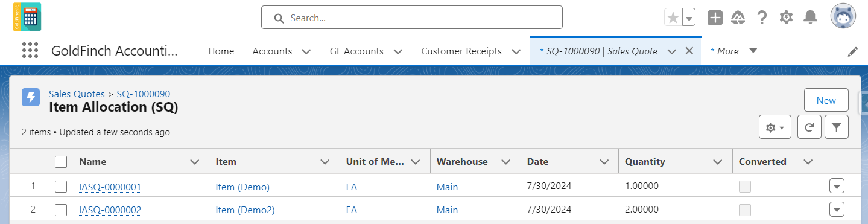Click the New button
868x224 pixels.
[x=826, y=100]
